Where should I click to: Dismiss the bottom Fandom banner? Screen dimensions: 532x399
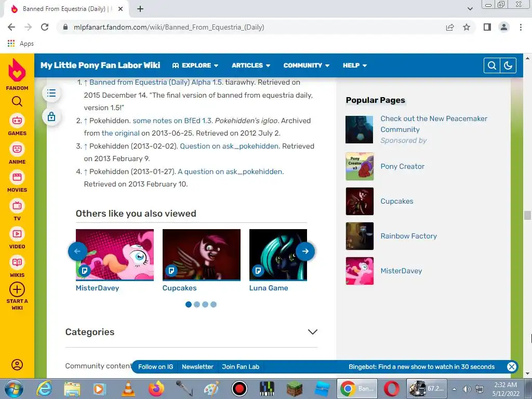click(511, 367)
